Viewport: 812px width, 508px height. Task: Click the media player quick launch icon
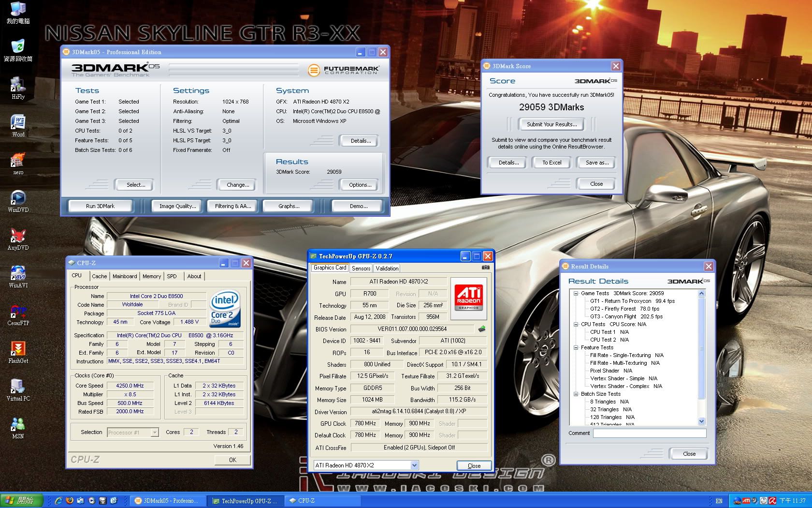(92, 501)
